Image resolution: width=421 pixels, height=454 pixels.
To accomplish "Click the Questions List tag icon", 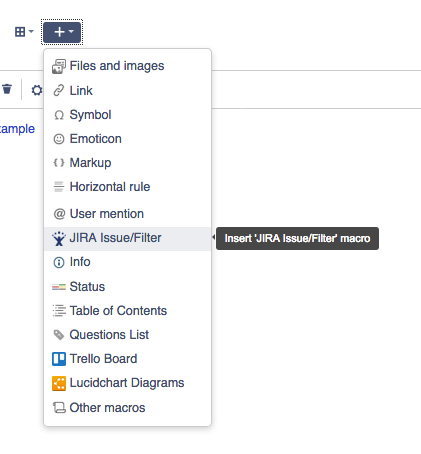I will tap(59, 335).
